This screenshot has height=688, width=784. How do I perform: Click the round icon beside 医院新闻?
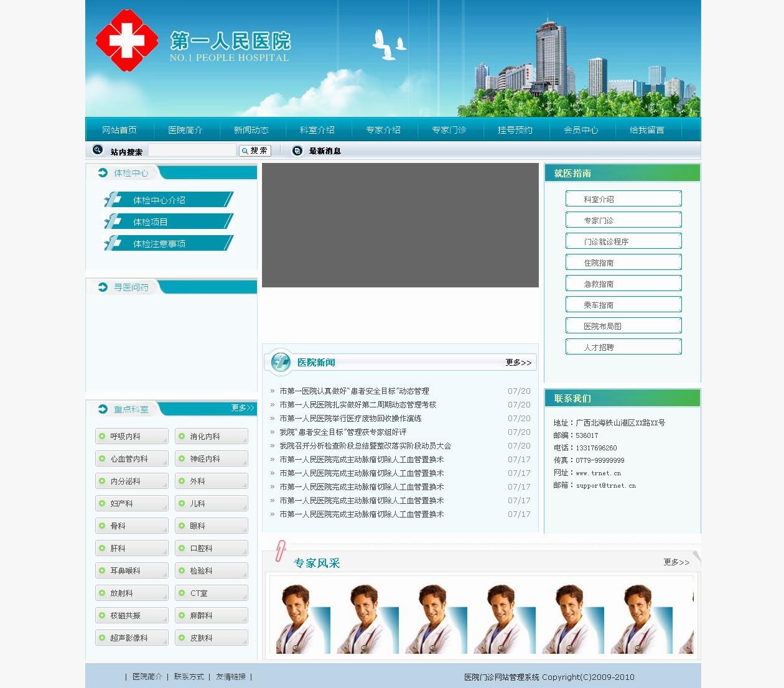tap(281, 362)
